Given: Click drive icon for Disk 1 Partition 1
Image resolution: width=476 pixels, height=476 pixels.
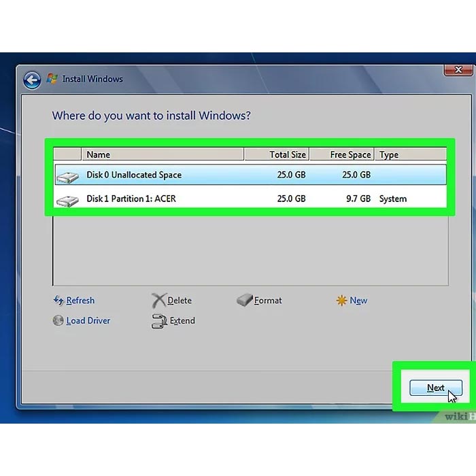Looking at the screenshot, I should pyautogui.click(x=67, y=201).
